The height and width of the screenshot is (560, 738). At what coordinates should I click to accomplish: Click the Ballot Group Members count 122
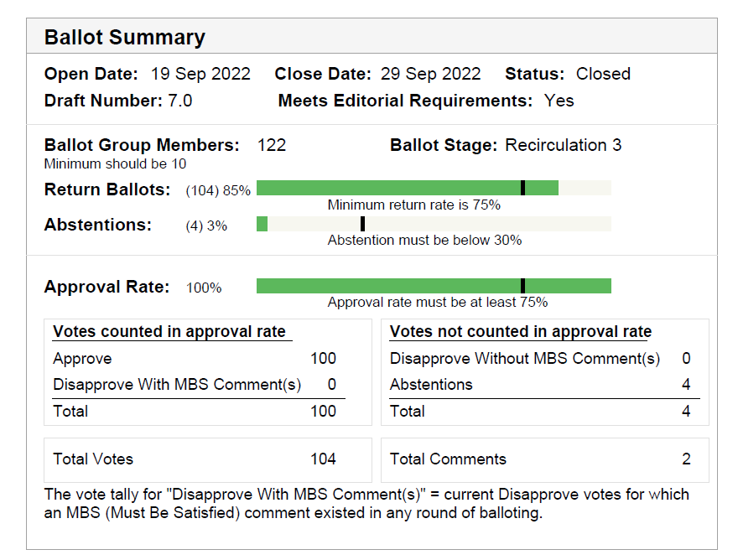click(272, 145)
